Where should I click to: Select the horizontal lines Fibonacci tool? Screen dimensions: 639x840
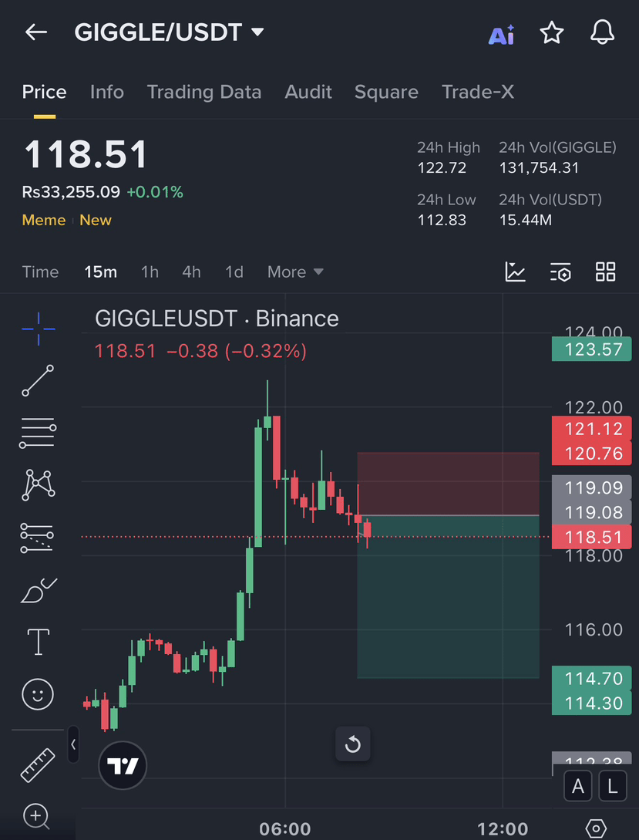pos(38,433)
